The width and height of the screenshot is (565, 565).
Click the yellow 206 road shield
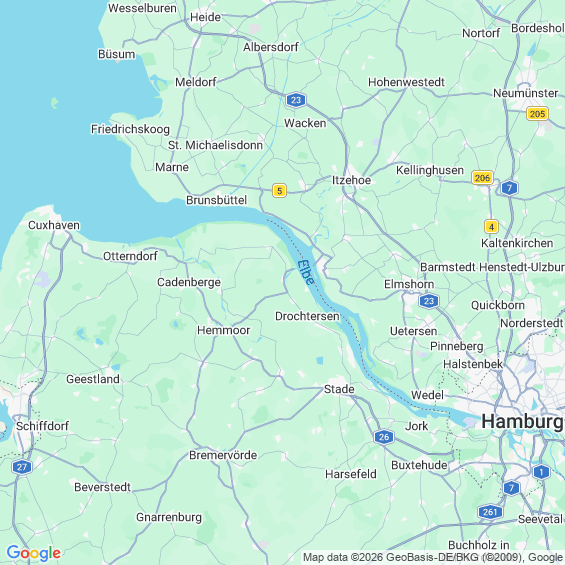coord(482,178)
